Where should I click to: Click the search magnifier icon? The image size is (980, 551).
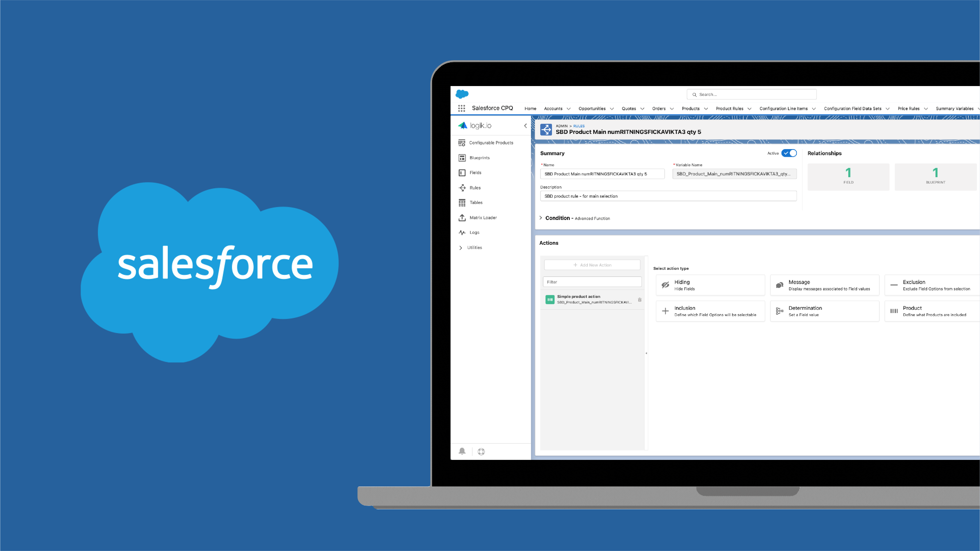(x=694, y=95)
